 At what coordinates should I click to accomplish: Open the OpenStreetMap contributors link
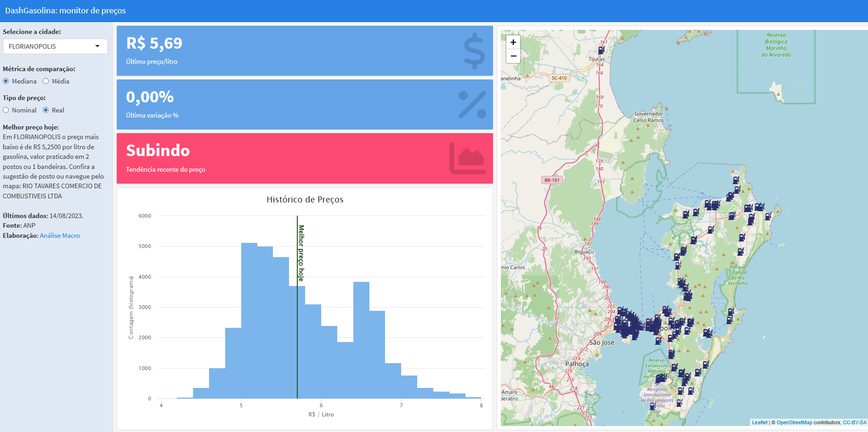pyautogui.click(x=794, y=422)
